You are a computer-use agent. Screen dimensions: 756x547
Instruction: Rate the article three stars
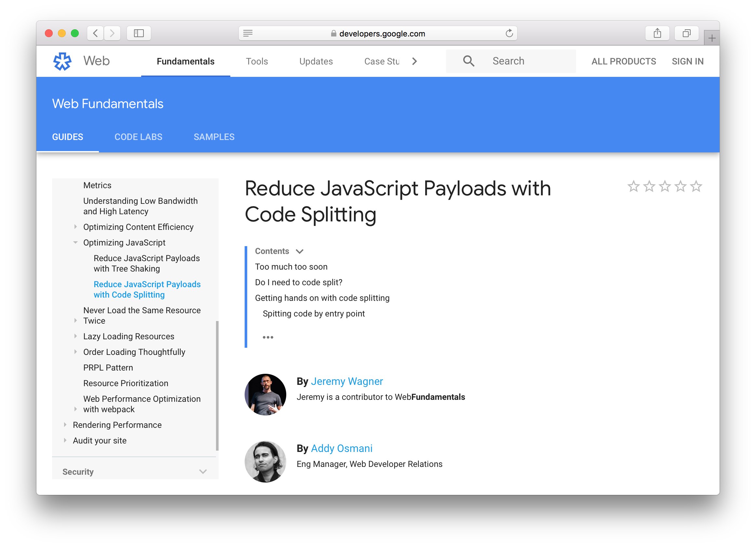665,187
